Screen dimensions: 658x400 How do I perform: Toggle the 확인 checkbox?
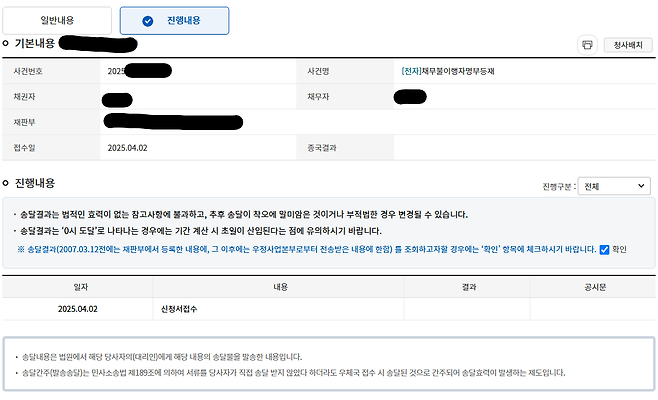pos(604,250)
